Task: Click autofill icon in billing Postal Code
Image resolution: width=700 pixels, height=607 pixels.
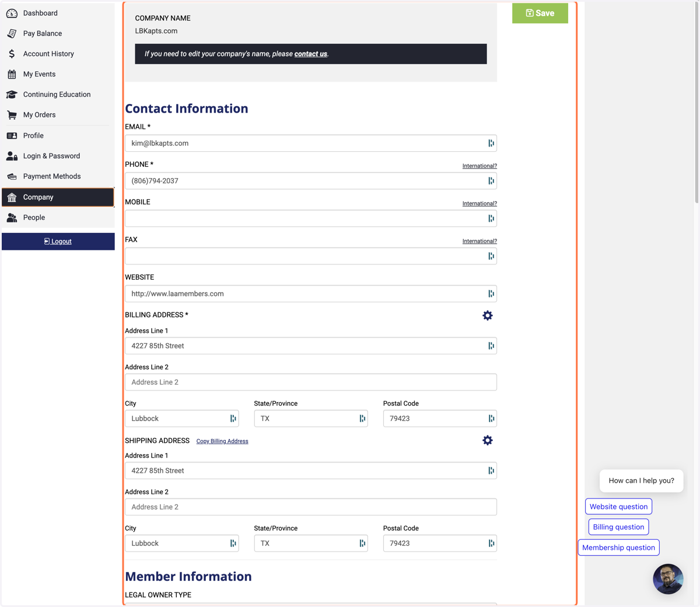Action: tap(491, 418)
